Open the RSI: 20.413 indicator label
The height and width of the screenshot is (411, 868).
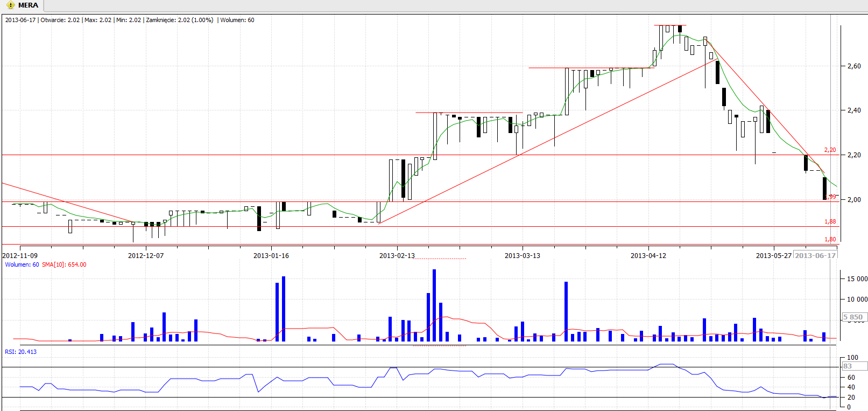(x=21, y=352)
